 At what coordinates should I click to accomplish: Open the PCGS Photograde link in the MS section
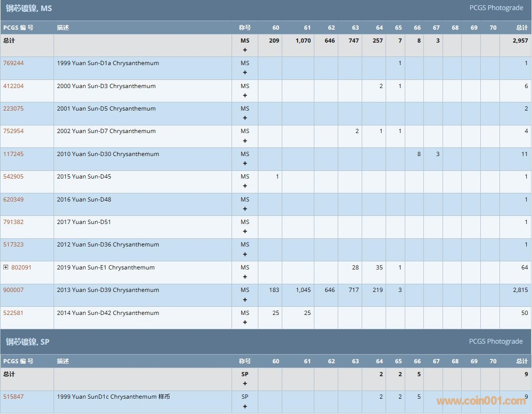point(496,8)
